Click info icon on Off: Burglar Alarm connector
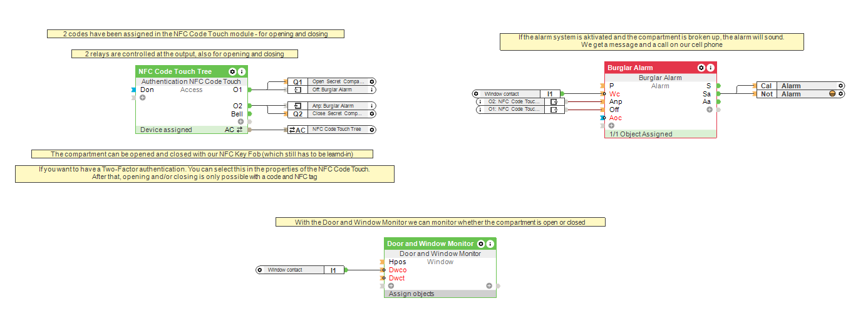The height and width of the screenshot is (333, 868). 372,90
